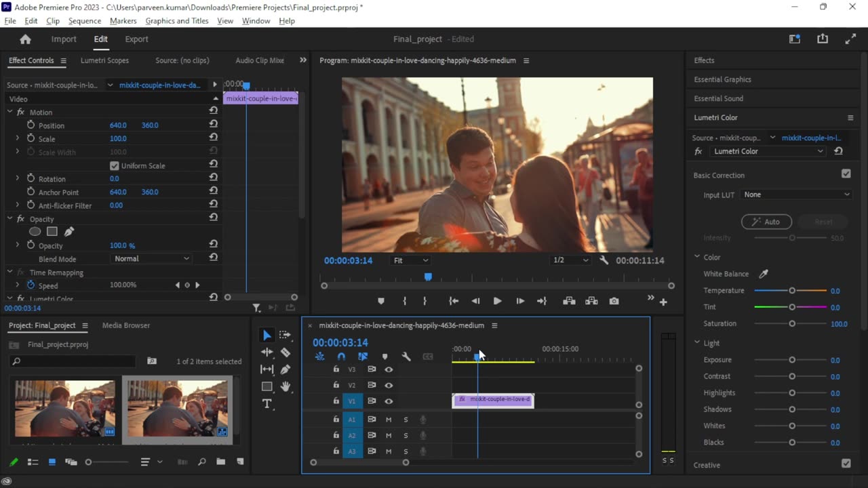This screenshot has height=488, width=868.
Task: Click the Home icon
Action: (x=25, y=39)
